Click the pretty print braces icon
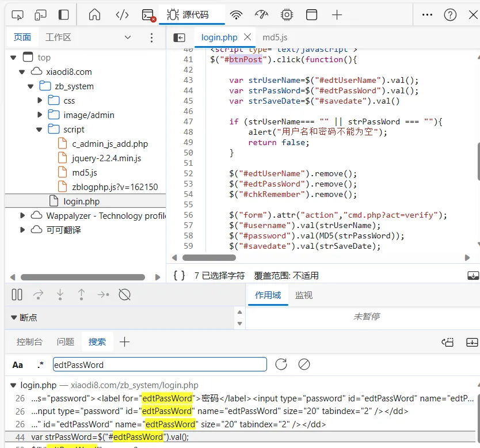 180,275
